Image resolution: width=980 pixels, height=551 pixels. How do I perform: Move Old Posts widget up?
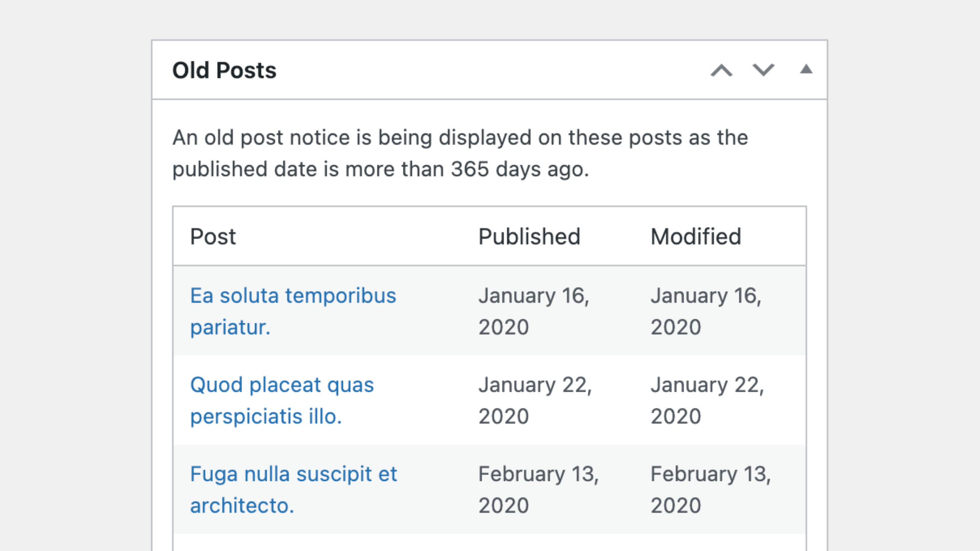click(x=722, y=70)
